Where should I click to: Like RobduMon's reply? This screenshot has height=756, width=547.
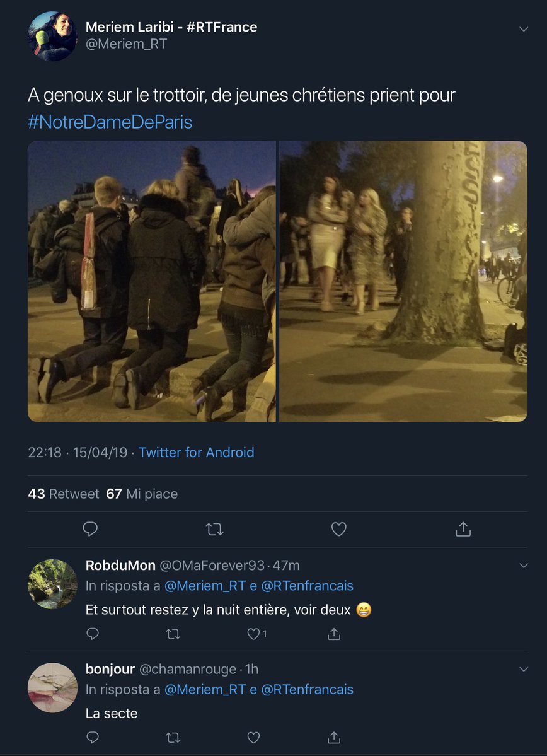253,634
